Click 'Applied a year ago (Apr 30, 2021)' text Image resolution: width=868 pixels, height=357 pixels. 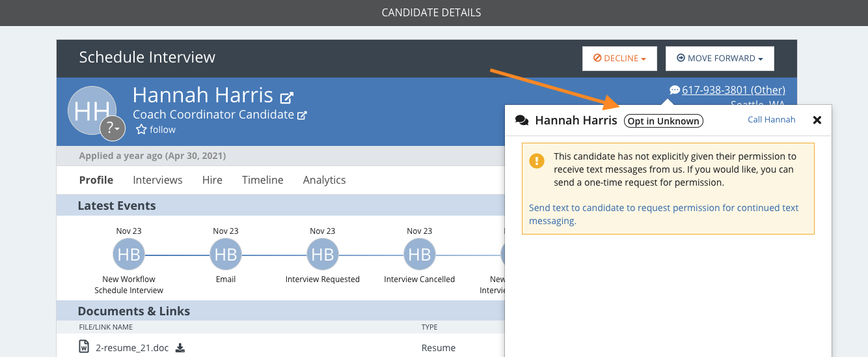pos(152,156)
